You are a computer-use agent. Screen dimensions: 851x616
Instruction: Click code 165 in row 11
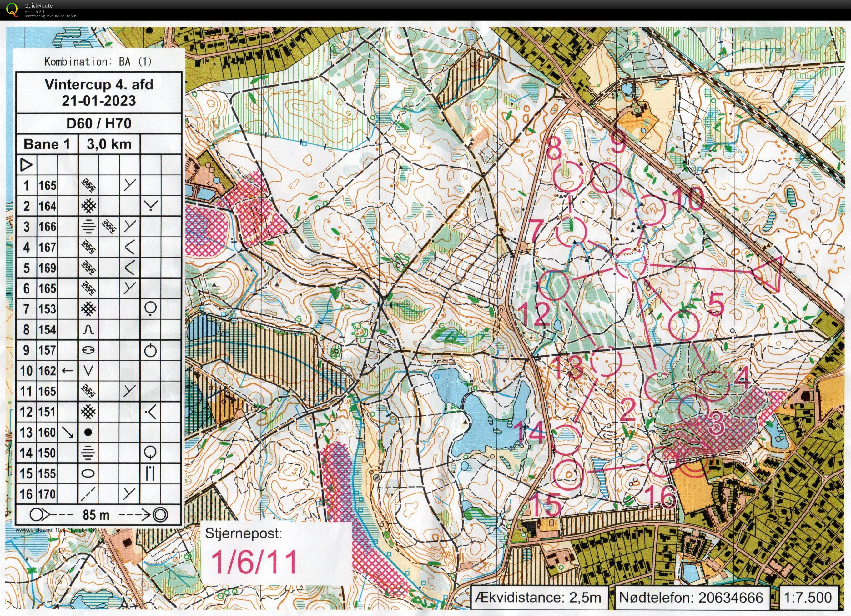click(x=47, y=391)
